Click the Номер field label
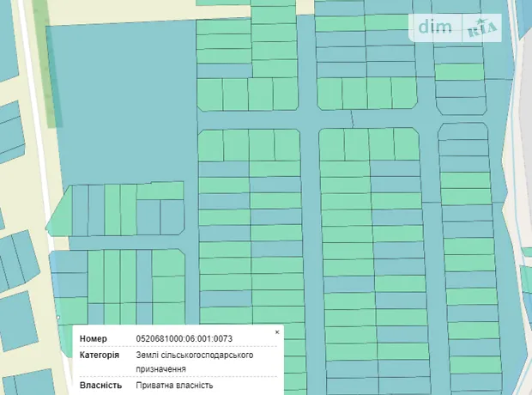 point(94,338)
